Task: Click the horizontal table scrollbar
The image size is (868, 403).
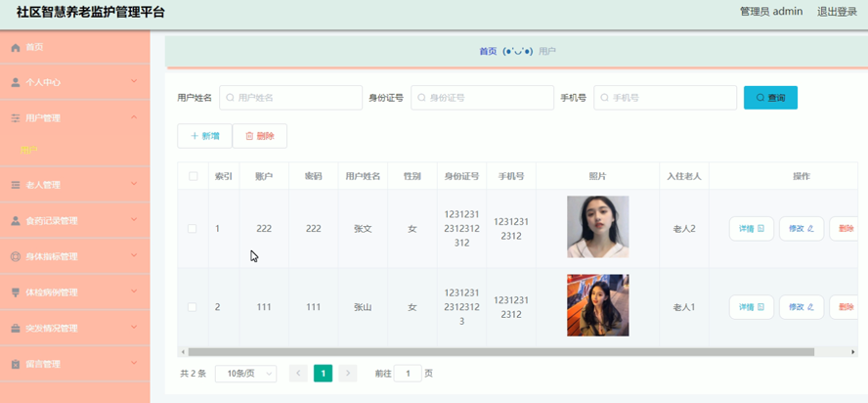Action: coord(501,352)
